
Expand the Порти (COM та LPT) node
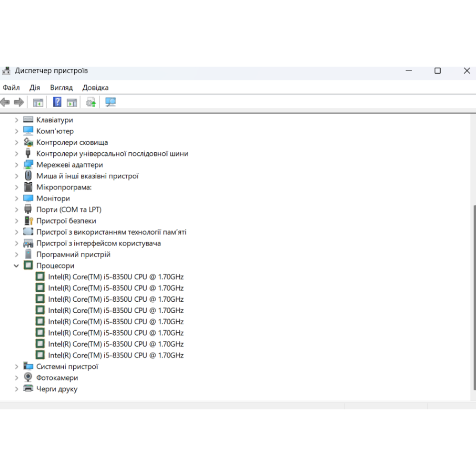[x=17, y=209]
